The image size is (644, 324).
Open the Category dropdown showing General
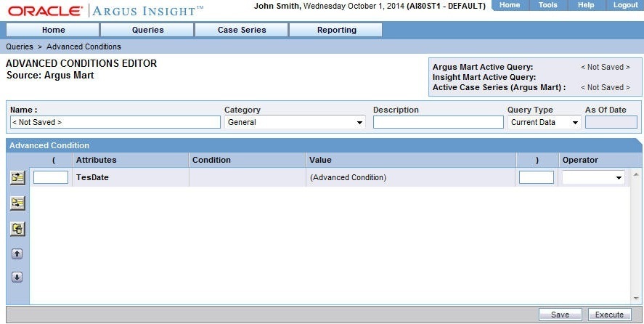[295, 122]
